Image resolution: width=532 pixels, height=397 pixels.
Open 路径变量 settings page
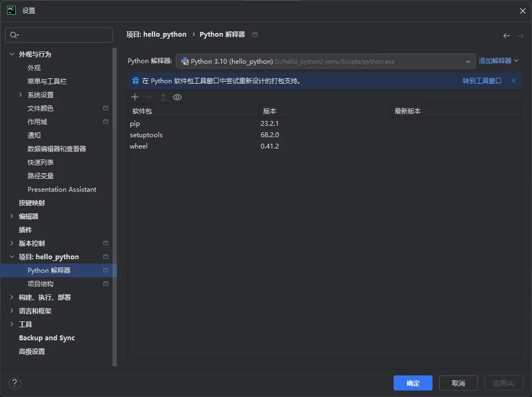(x=41, y=176)
